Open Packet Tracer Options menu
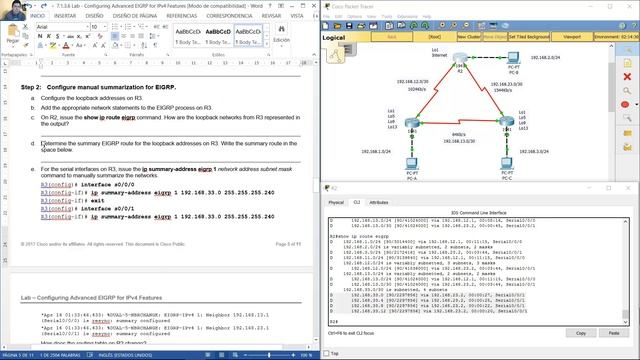 click(x=354, y=16)
